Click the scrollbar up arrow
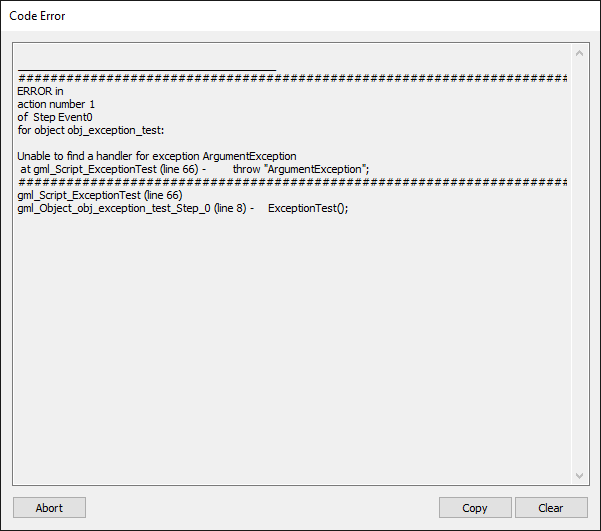 tap(579, 53)
